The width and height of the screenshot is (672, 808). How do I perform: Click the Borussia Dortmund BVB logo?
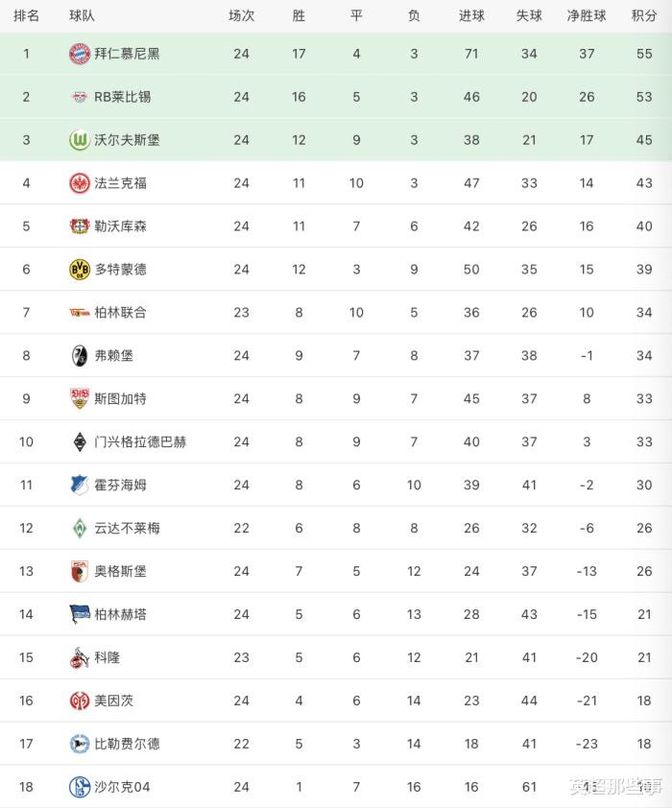click(80, 270)
